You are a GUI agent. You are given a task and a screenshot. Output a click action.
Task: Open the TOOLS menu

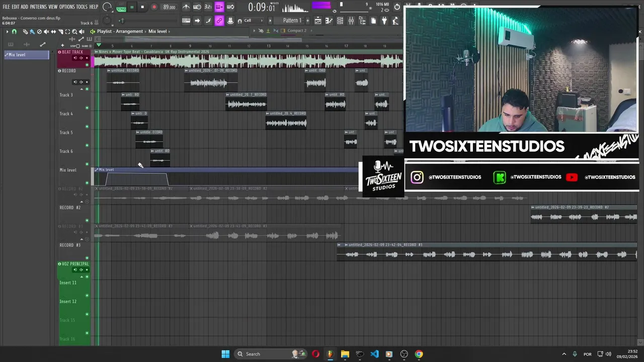click(x=82, y=7)
